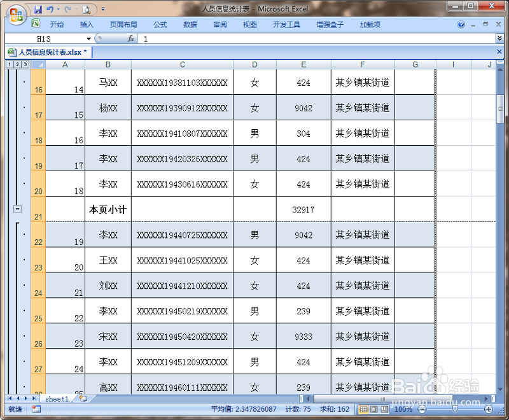This screenshot has height=420, width=509.
Task: Close the document tab bar with the X
Action: point(499,52)
